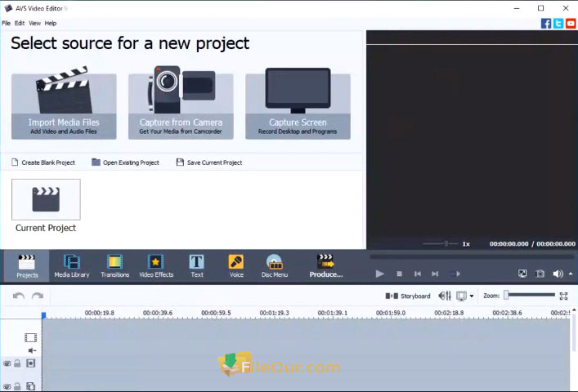Stop the preview playback
The width and height of the screenshot is (578, 392).
pos(399,274)
